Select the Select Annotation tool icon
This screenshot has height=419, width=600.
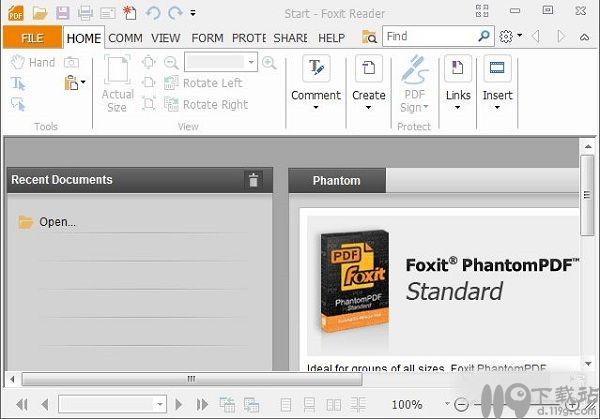(18, 104)
